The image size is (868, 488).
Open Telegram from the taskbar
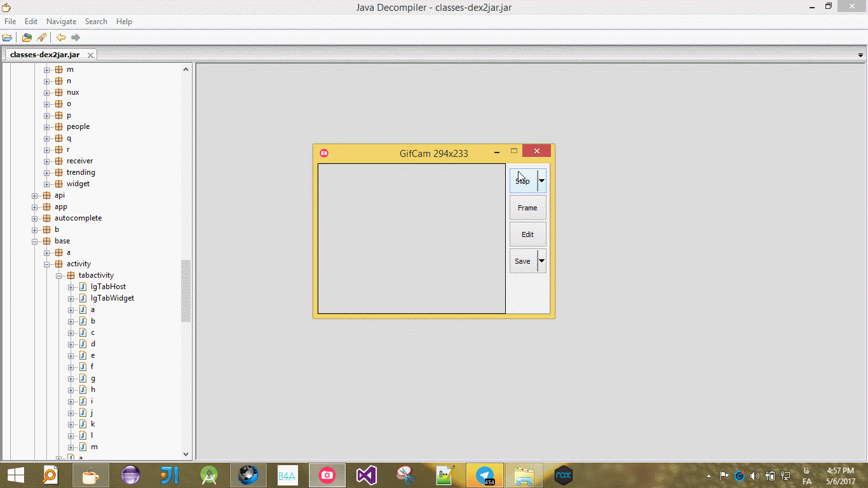[x=485, y=475]
